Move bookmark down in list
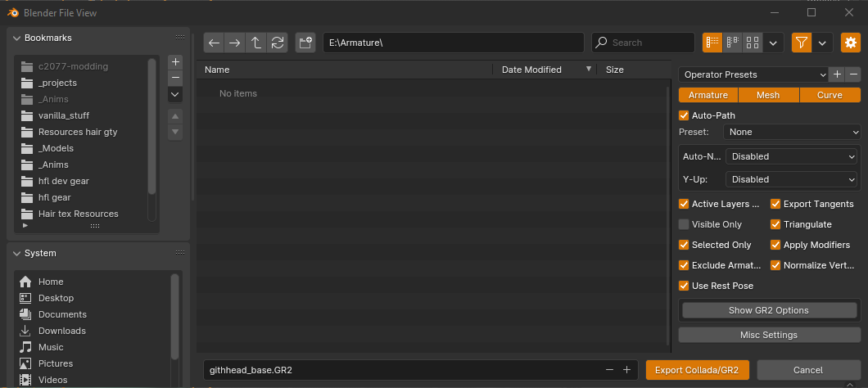The height and width of the screenshot is (388, 868). pyautogui.click(x=175, y=132)
